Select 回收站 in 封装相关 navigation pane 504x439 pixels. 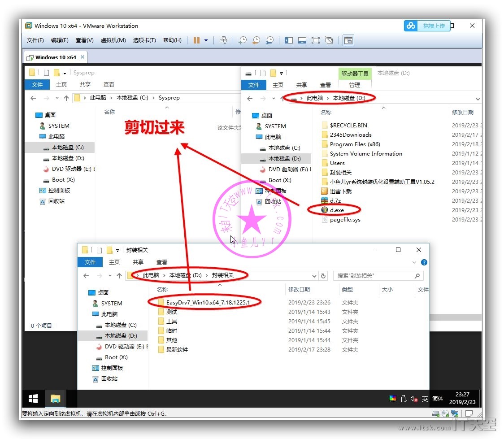click(113, 378)
